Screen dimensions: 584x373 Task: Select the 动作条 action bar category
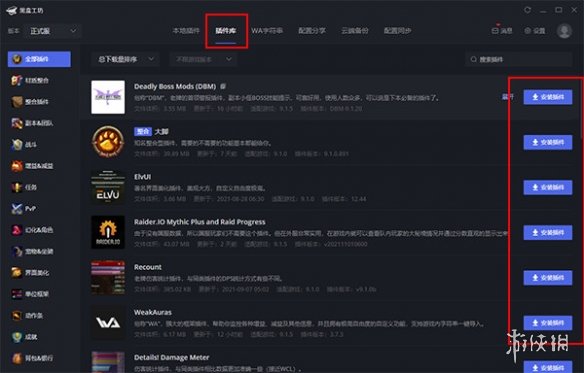coord(28,316)
